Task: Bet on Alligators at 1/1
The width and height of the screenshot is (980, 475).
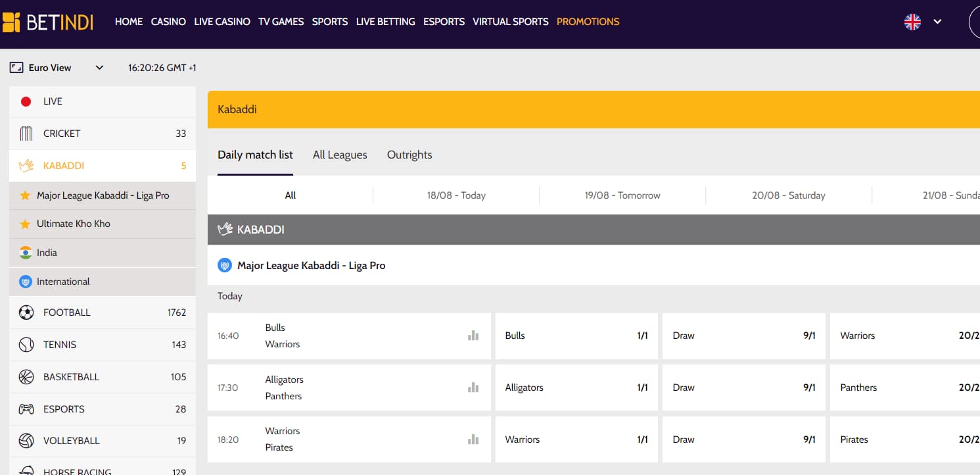Action: click(x=576, y=387)
